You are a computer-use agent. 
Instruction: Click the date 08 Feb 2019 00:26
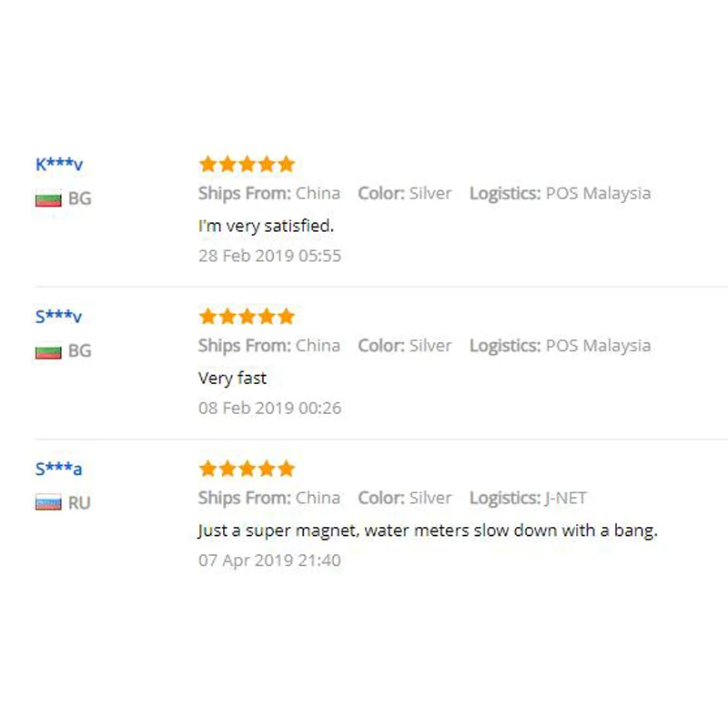[269, 408]
